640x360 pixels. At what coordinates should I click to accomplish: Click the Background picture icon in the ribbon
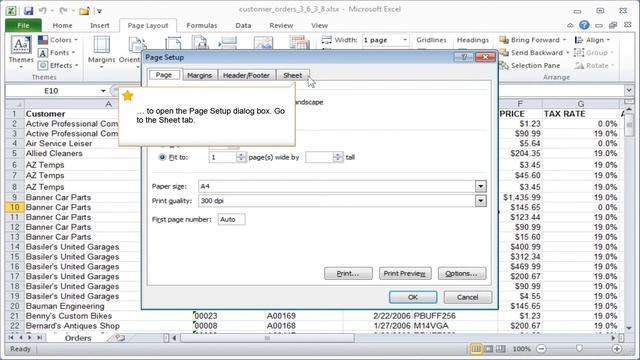tap(263, 43)
